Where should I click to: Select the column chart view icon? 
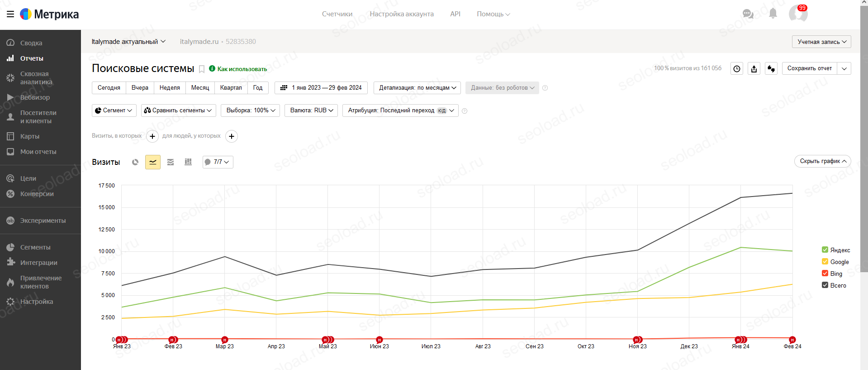(x=188, y=162)
